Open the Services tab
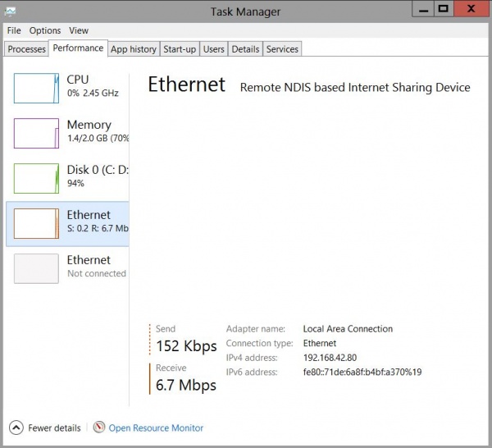Viewport: 492px width, 448px height. [282, 49]
